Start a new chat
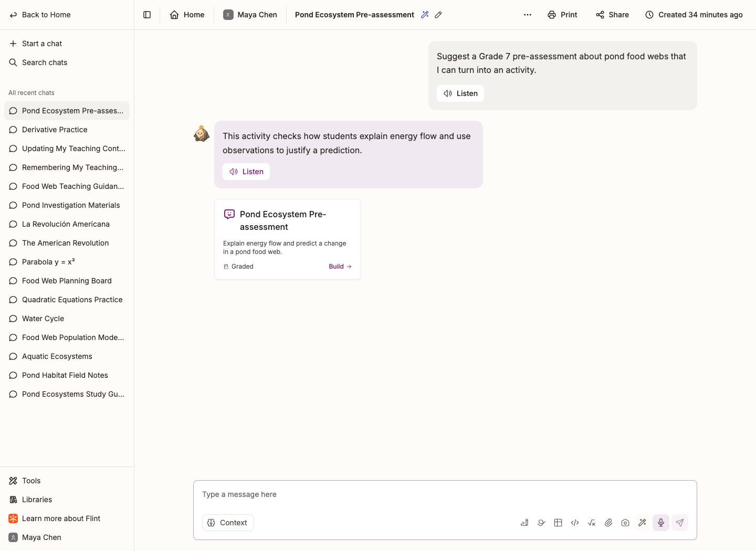Viewport: 756px width, 551px height. tap(67, 44)
